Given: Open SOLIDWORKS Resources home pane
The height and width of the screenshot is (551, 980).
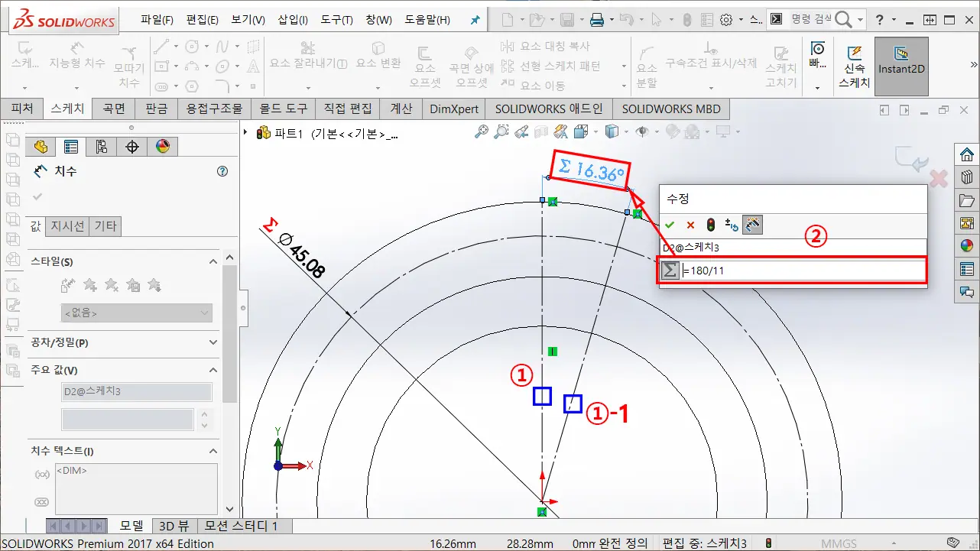Looking at the screenshot, I should pos(967,154).
